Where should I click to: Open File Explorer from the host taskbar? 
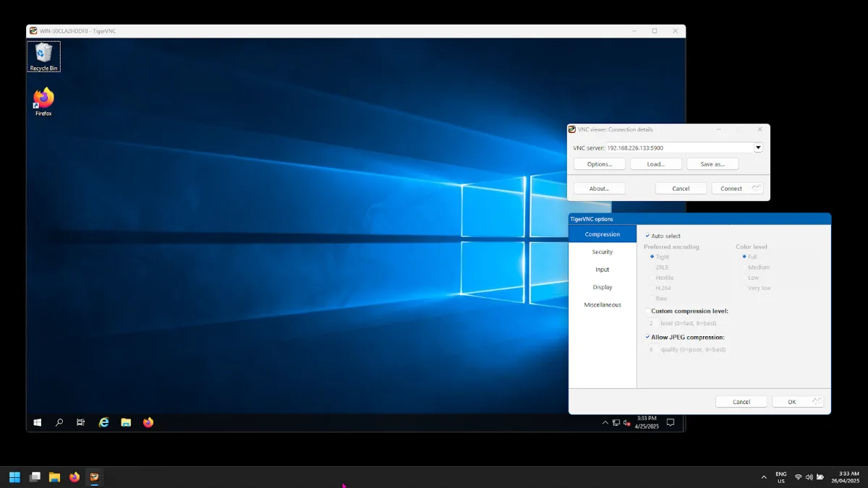54,477
